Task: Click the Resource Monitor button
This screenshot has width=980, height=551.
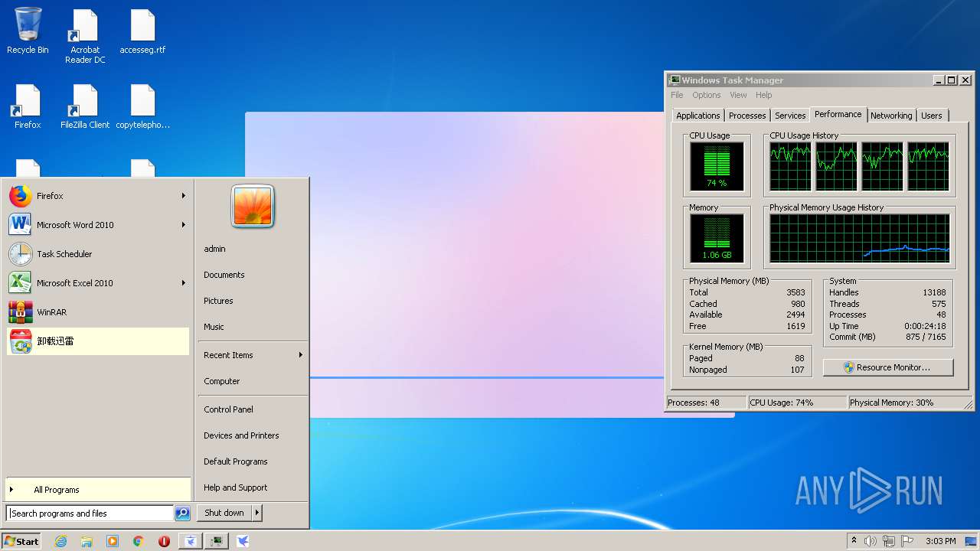Action: click(x=888, y=367)
